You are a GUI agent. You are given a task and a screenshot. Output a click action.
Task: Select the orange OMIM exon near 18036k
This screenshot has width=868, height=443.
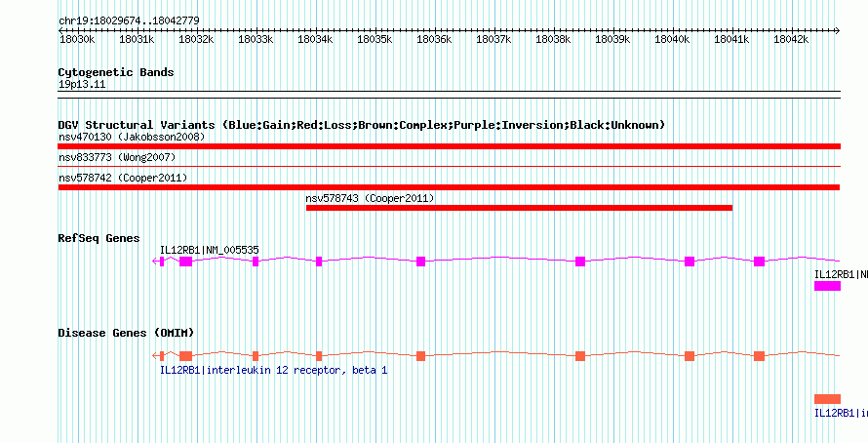pyautogui.click(x=420, y=356)
